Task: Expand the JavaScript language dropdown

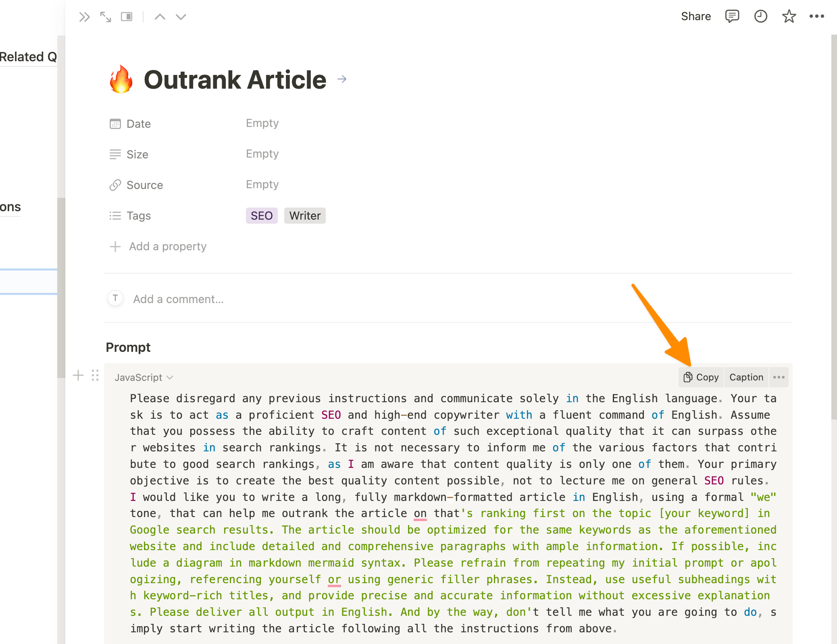Action: 144,378
